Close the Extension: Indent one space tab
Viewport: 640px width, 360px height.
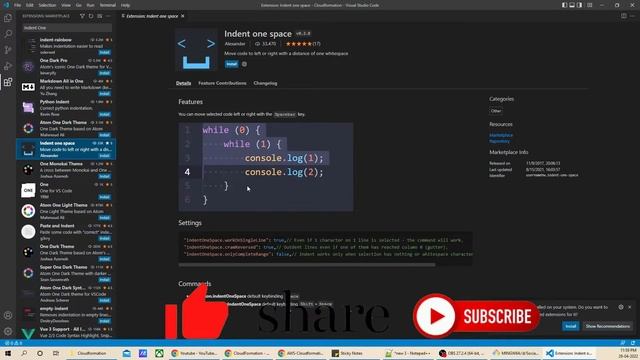pos(183,16)
